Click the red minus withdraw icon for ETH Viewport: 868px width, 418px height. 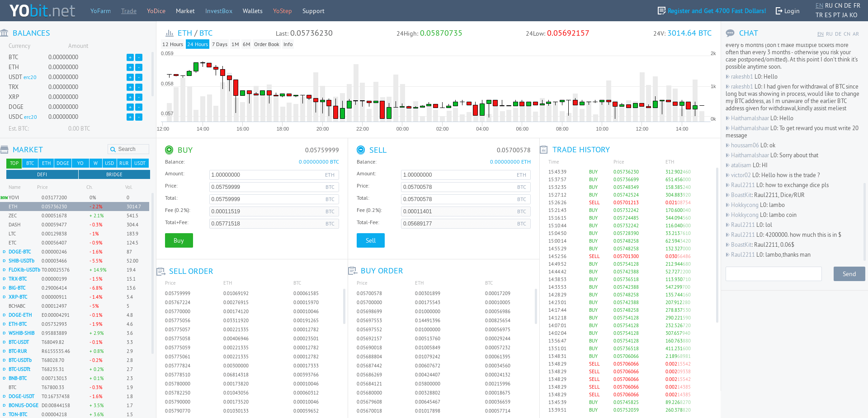click(x=138, y=67)
